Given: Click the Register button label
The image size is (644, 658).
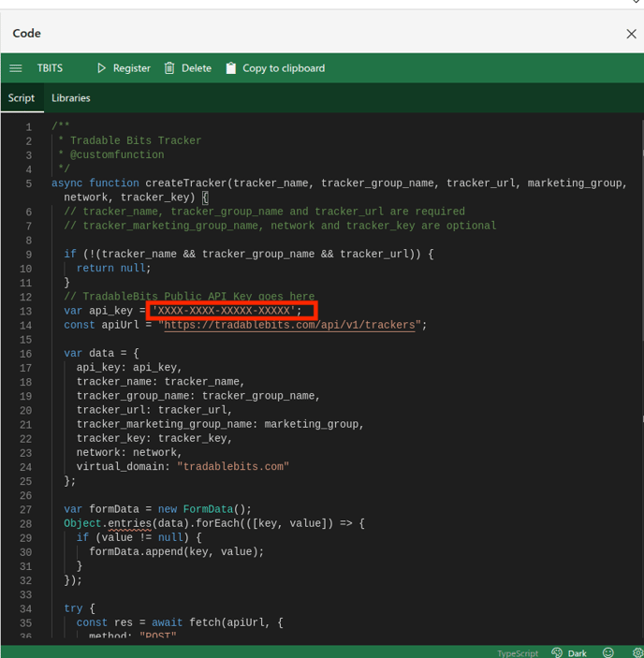Looking at the screenshot, I should tap(132, 68).
